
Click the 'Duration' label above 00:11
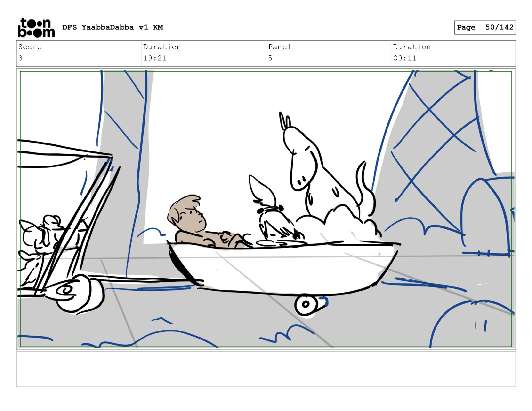(x=412, y=47)
